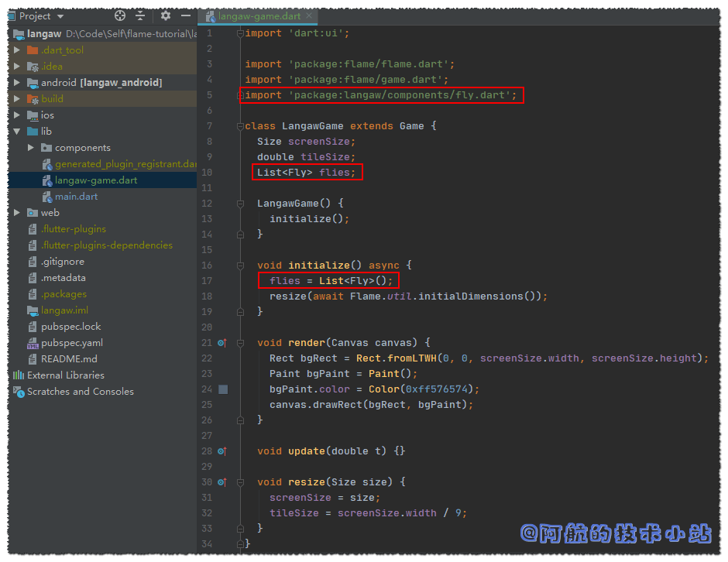Screen dimensions: 728x562
Task: Hide the Project tool window
Action: tap(186, 15)
